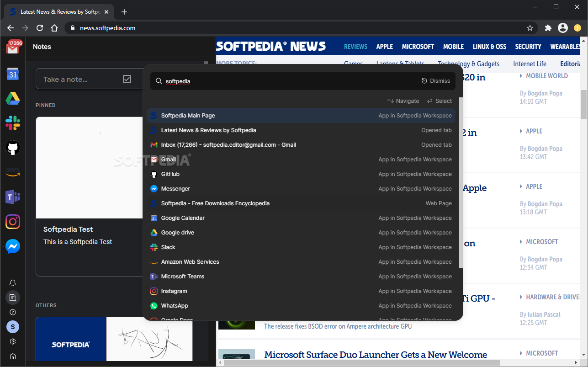Choose Google drive from the results
This screenshot has width=588, height=367.
point(301,233)
